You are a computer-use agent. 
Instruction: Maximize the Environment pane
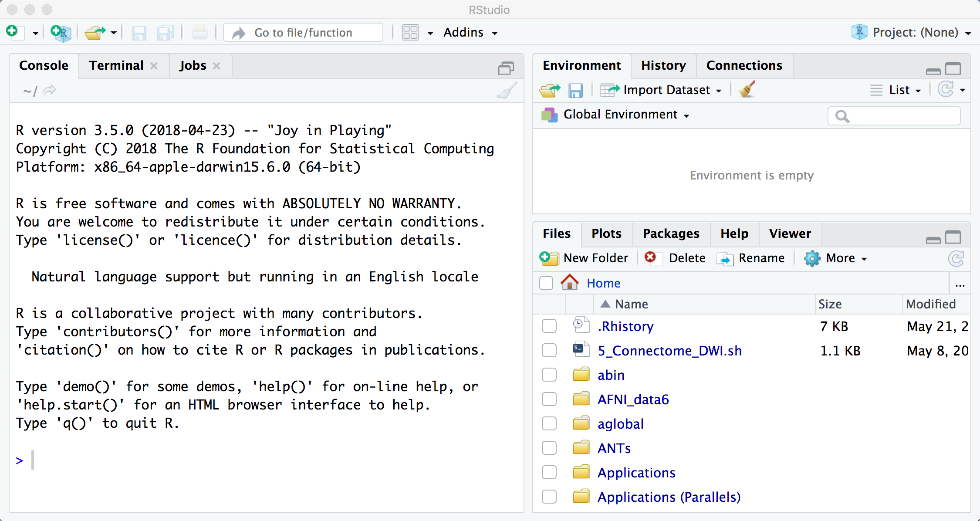coord(953,68)
